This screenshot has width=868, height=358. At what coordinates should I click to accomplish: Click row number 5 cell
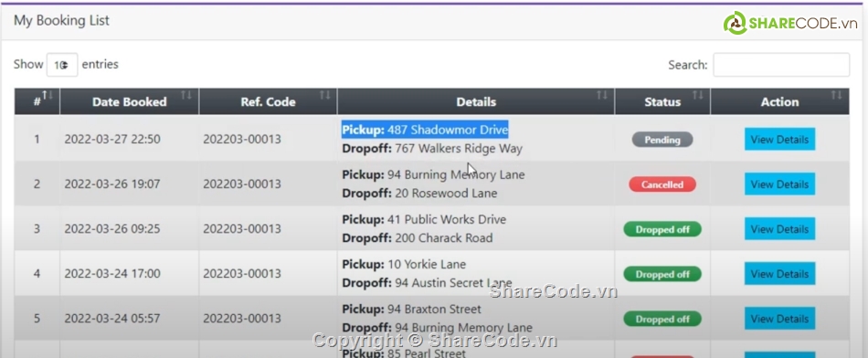tap(37, 319)
